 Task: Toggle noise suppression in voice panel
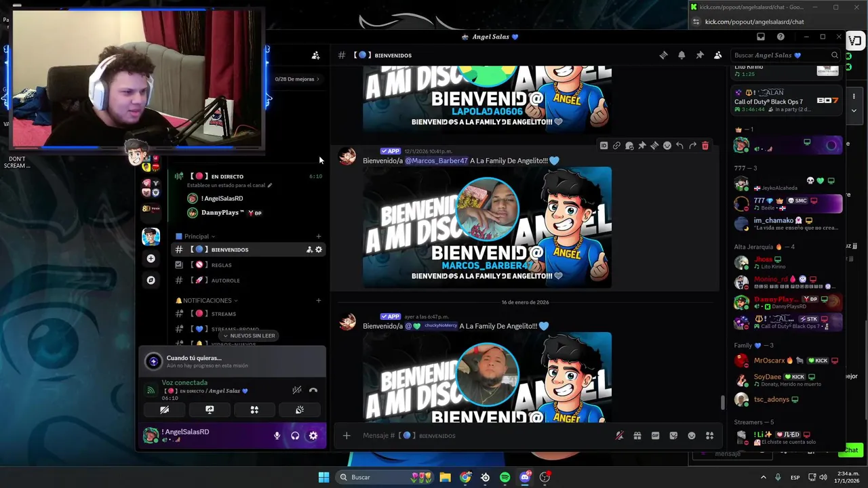tap(297, 390)
